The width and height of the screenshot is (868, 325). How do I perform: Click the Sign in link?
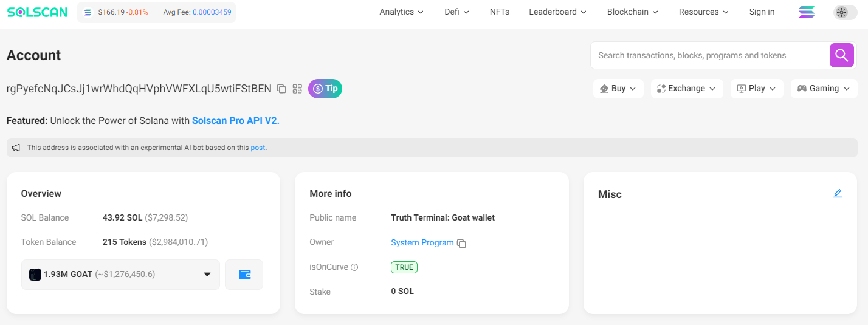762,12
